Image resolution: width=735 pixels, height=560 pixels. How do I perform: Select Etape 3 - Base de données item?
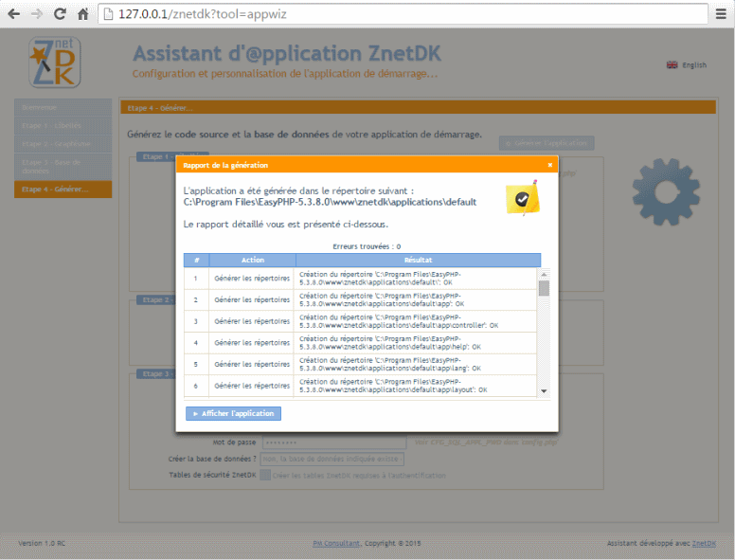point(63,167)
